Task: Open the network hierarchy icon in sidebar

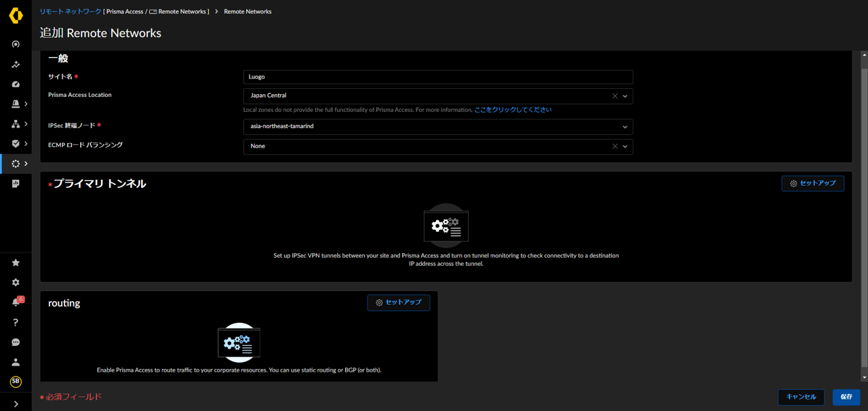Action: coord(16,124)
